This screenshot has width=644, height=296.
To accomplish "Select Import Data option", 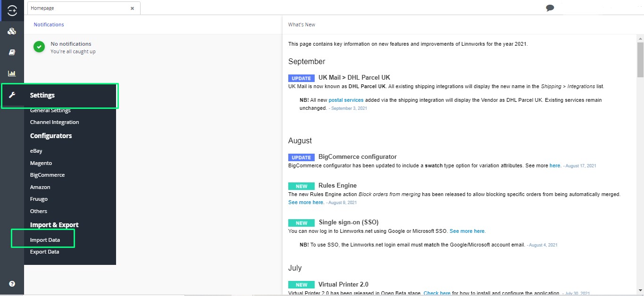I will click(45, 240).
